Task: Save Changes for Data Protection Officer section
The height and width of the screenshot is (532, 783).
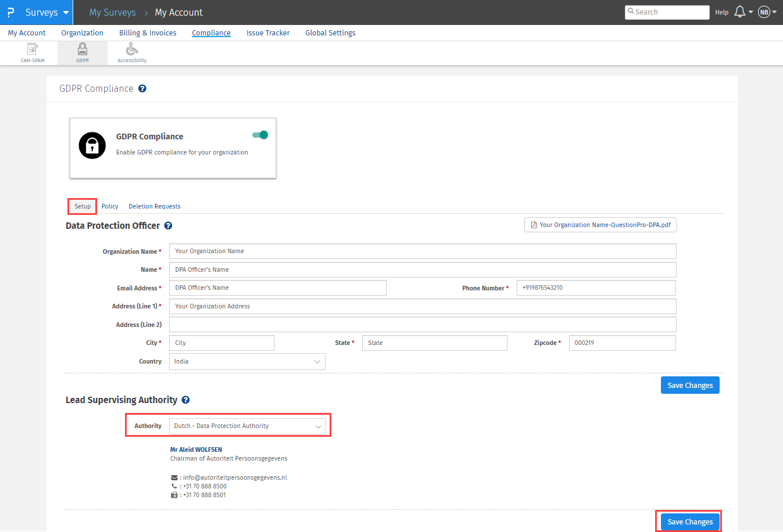Action: [x=690, y=386]
